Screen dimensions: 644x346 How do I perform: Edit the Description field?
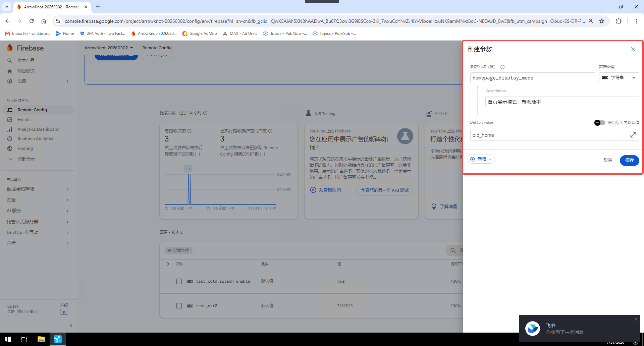562,102
